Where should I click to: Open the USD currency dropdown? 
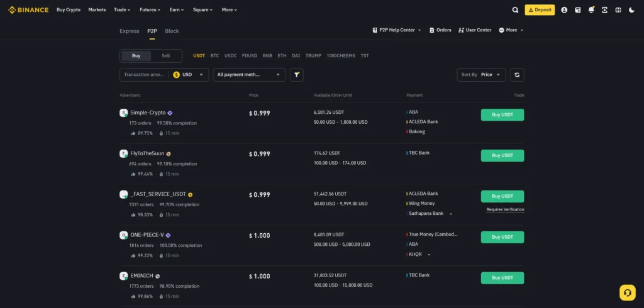click(188, 75)
